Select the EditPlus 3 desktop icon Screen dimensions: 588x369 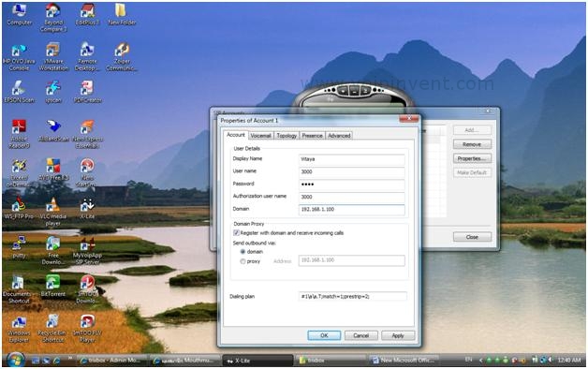click(87, 15)
